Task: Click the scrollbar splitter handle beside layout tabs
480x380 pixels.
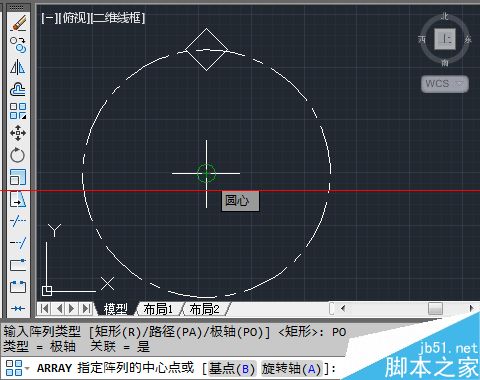Action: (331, 308)
